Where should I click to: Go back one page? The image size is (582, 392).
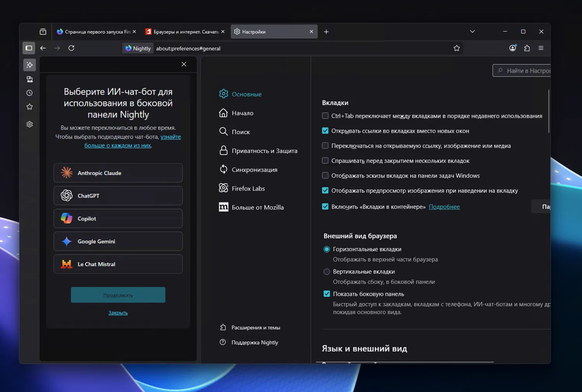[x=43, y=48]
